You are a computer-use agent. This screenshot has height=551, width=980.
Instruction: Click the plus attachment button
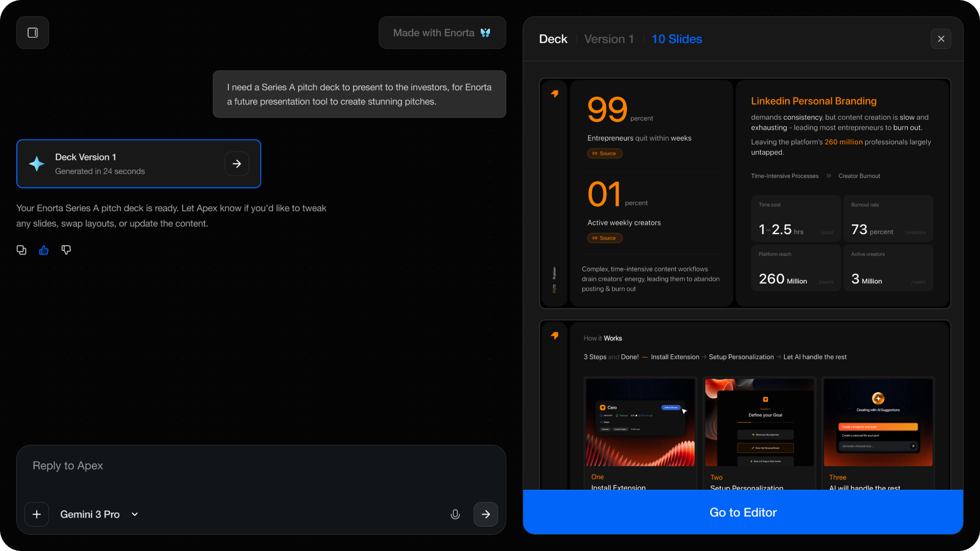[x=37, y=514]
